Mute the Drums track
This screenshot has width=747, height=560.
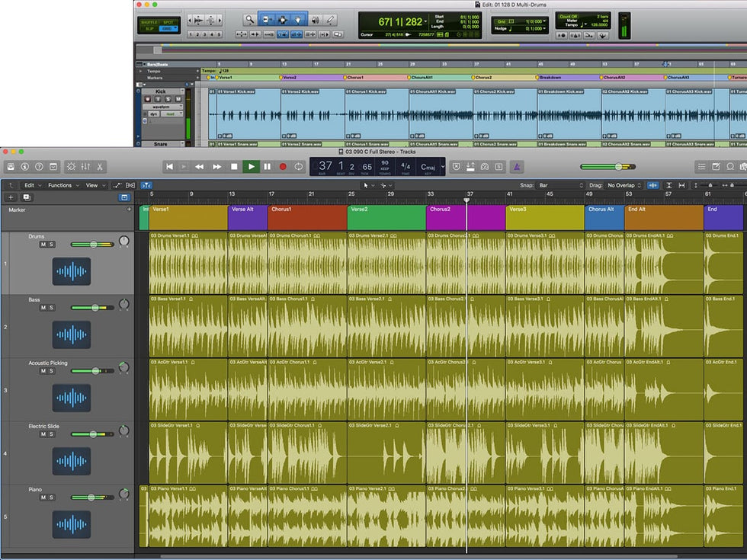point(43,245)
